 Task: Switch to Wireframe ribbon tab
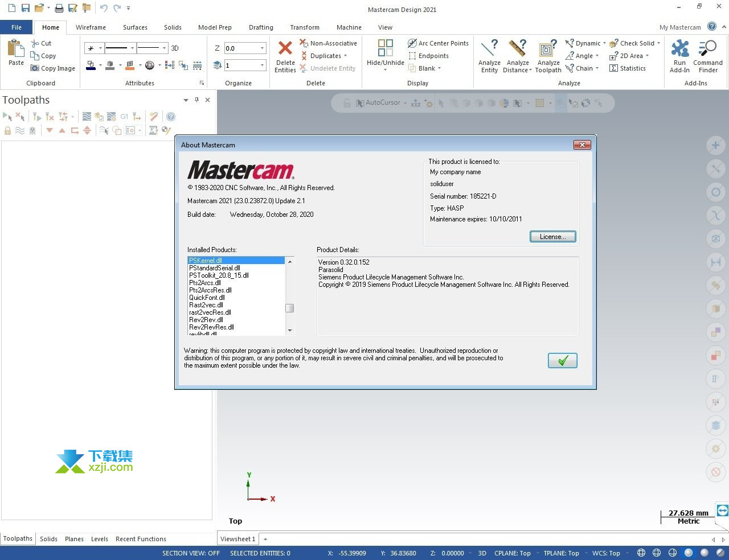(91, 27)
